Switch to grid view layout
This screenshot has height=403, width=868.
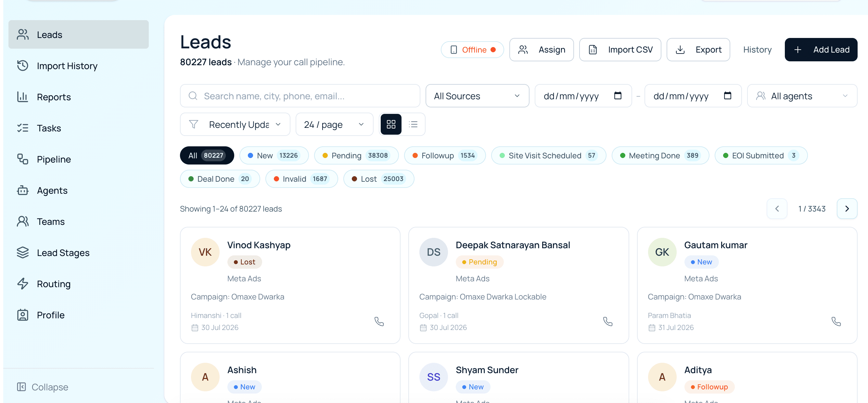click(391, 124)
